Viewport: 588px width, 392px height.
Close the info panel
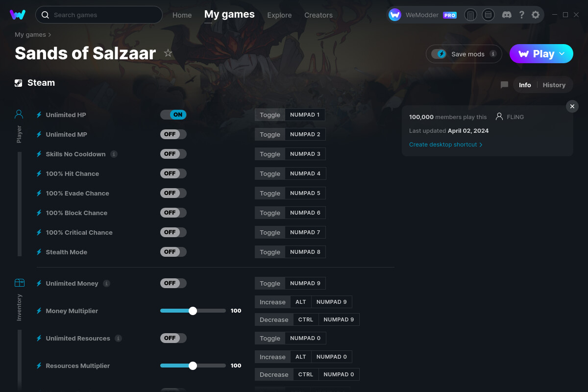coord(572,106)
